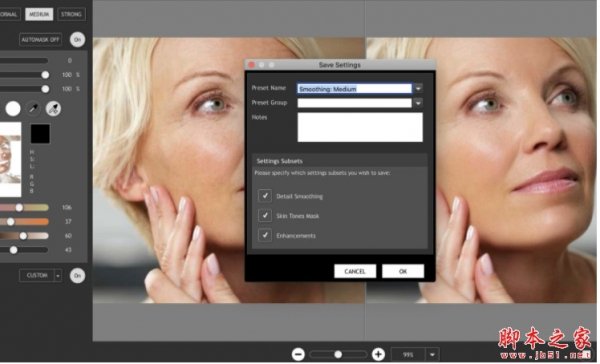This screenshot has width=600, height=364.
Task: Uncheck the Skin Tones Mask checkbox
Action: point(265,216)
